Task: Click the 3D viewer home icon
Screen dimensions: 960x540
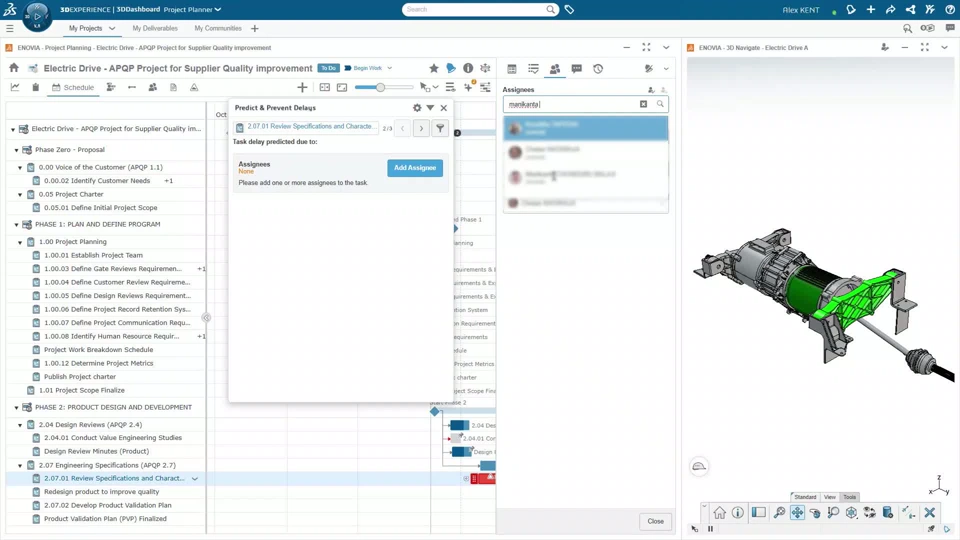Action: pos(719,512)
